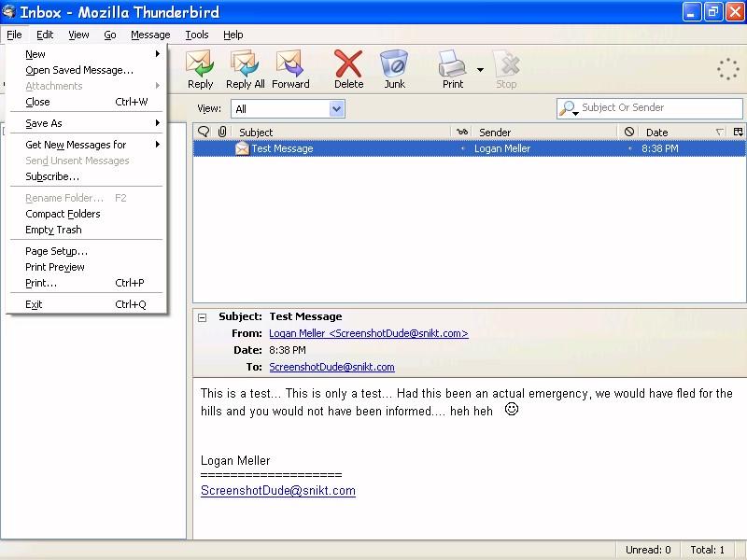Select the Test Message row subject
747x560 pixels.
click(282, 148)
